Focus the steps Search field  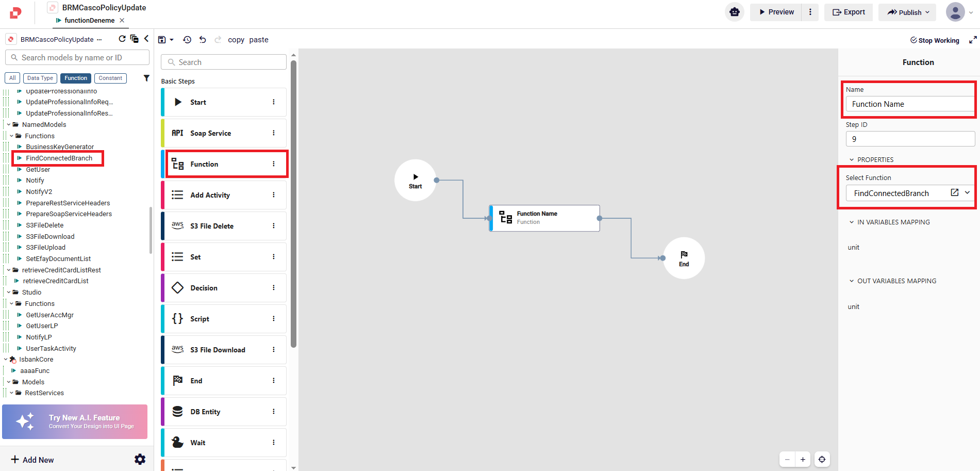coord(224,62)
